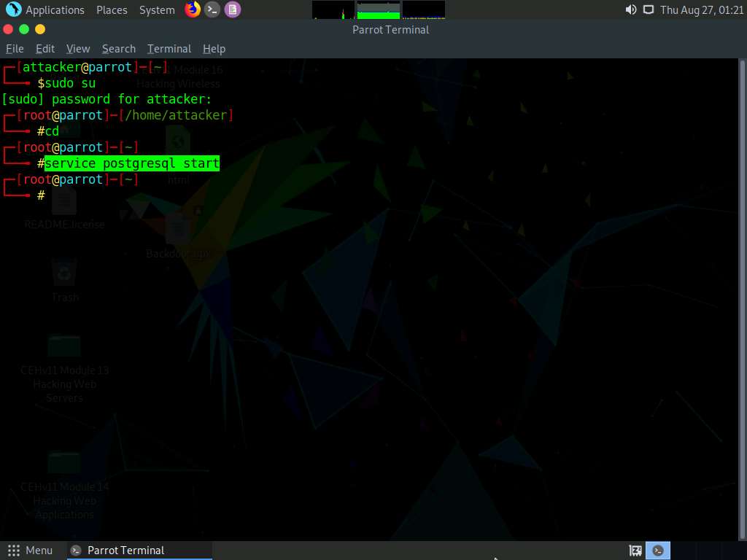Click the display icon near the clock
Viewport: 747px width, 560px height.
click(647, 9)
